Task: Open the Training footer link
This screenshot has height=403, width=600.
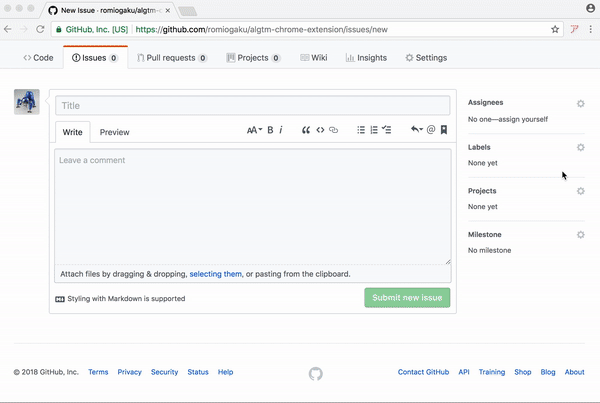Action: [492, 372]
